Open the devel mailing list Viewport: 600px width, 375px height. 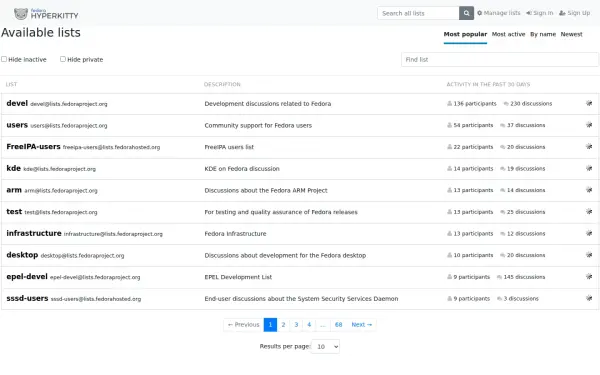tap(17, 103)
